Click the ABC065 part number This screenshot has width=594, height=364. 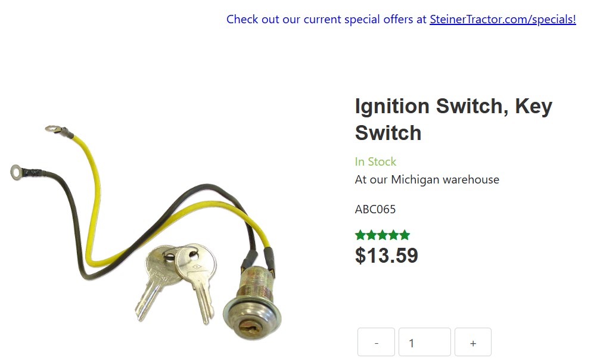375,209
